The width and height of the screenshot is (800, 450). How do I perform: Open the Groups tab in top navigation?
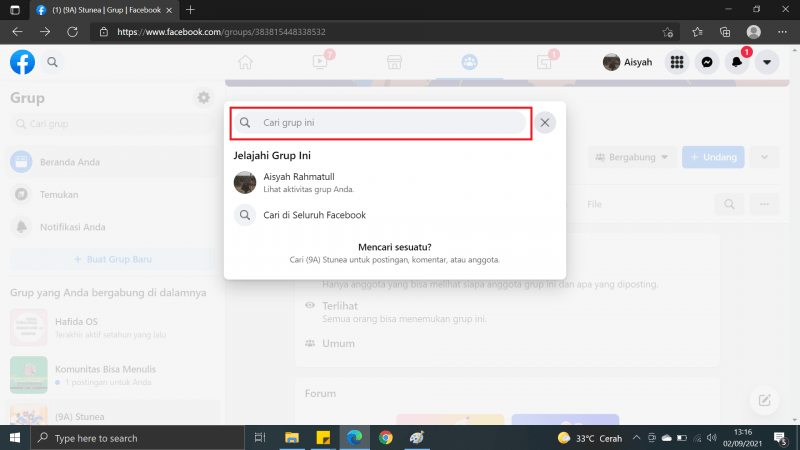(469, 62)
